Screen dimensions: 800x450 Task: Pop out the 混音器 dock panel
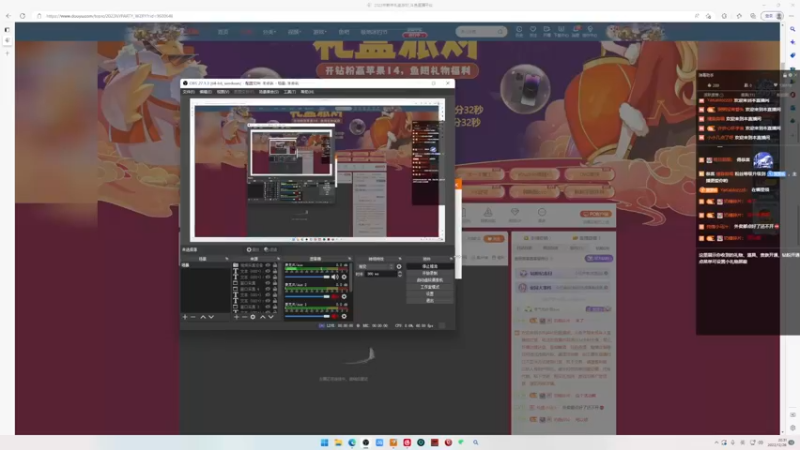(349, 259)
